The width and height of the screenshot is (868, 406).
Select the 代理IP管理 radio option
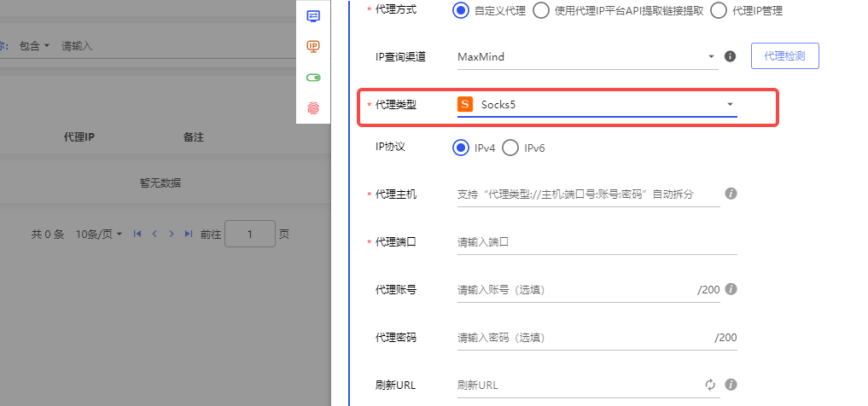[719, 10]
